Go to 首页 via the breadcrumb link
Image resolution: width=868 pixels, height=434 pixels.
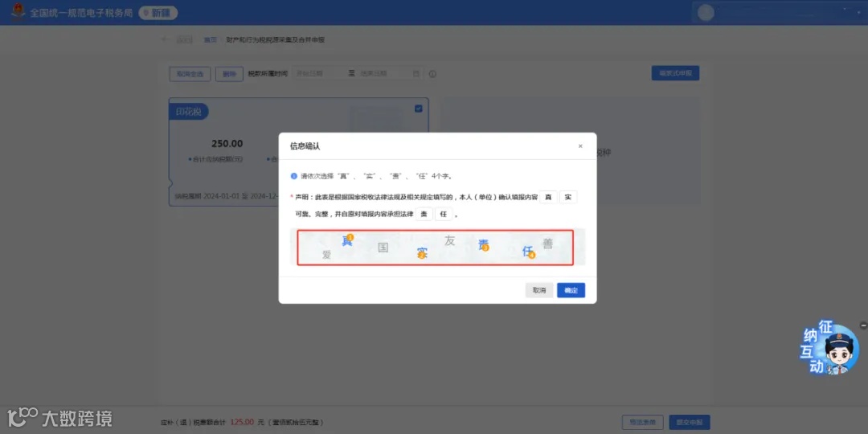pyautogui.click(x=211, y=40)
